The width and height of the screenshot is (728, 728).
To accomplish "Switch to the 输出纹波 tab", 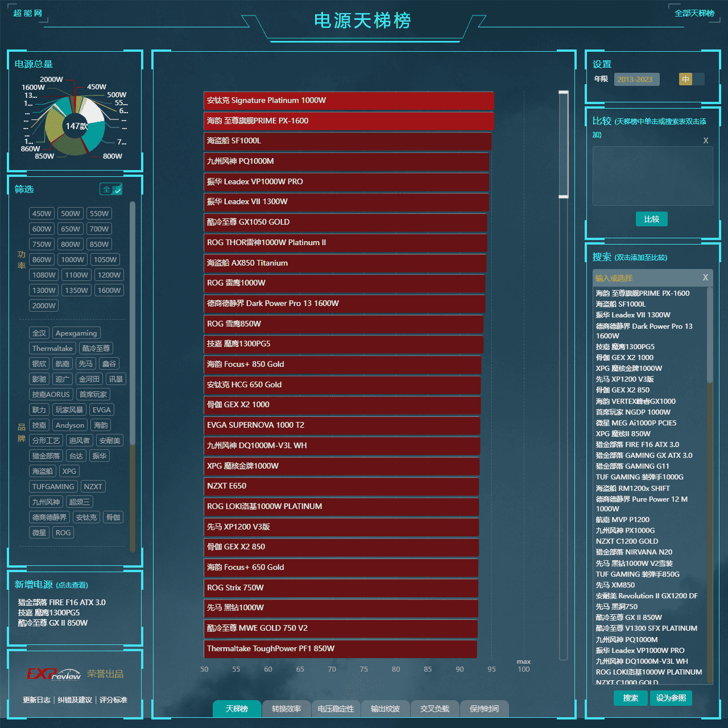I will (385, 709).
